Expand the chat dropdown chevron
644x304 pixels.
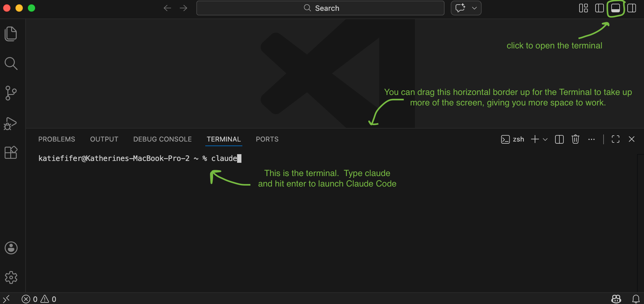click(475, 8)
